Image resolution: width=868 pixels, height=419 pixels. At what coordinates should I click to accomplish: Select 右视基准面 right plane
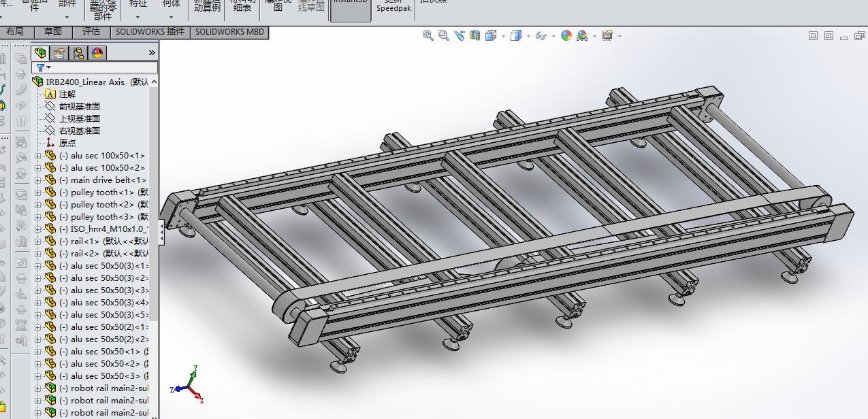(x=80, y=131)
